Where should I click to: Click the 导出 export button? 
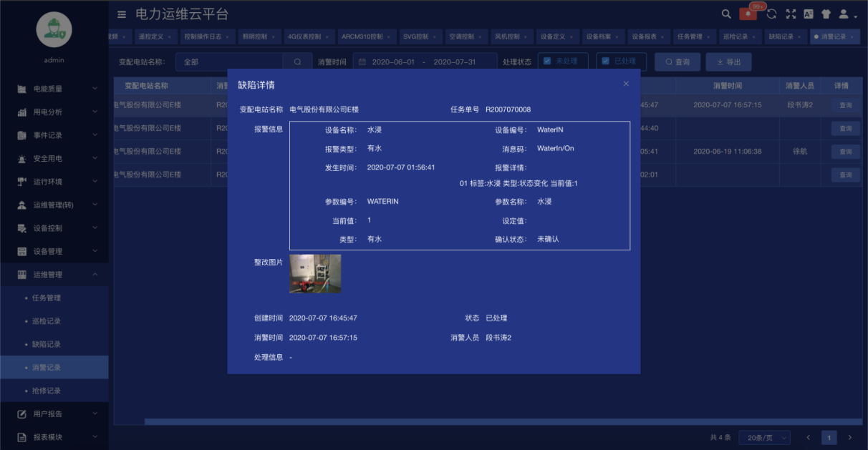click(x=728, y=62)
